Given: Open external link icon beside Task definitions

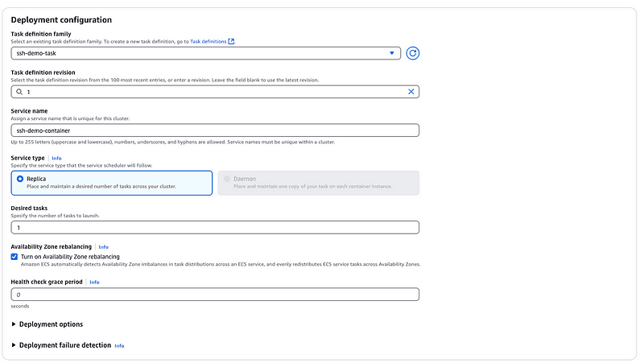Looking at the screenshot, I should click(x=231, y=42).
